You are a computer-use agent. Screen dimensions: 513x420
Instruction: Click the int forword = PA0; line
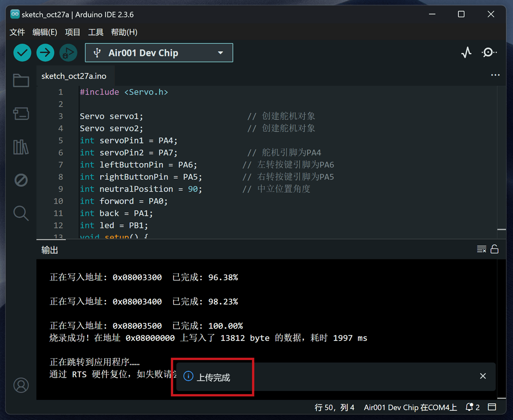pyautogui.click(x=124, y=201)
